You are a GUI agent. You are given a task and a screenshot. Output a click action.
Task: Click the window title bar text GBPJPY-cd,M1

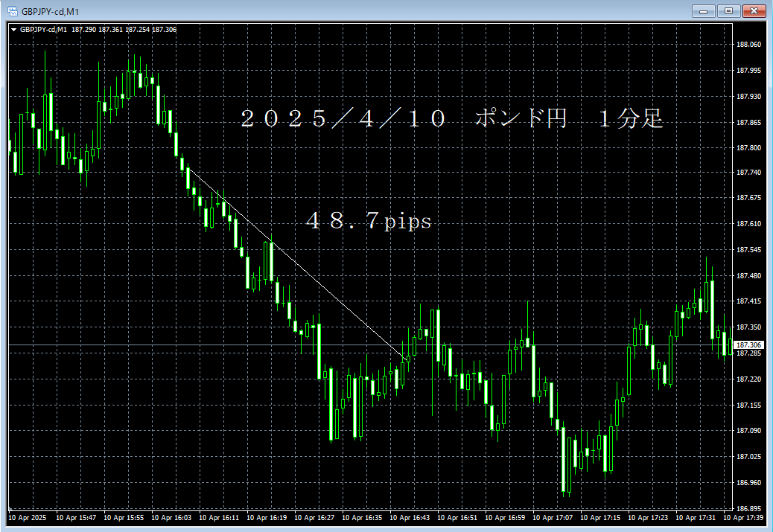click(x=51, y=11)
